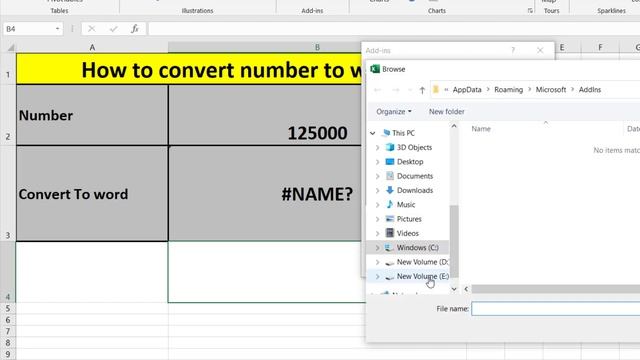Select row 1 header
The height and width of the screenshot is (360, 640).
coord(8,69)
